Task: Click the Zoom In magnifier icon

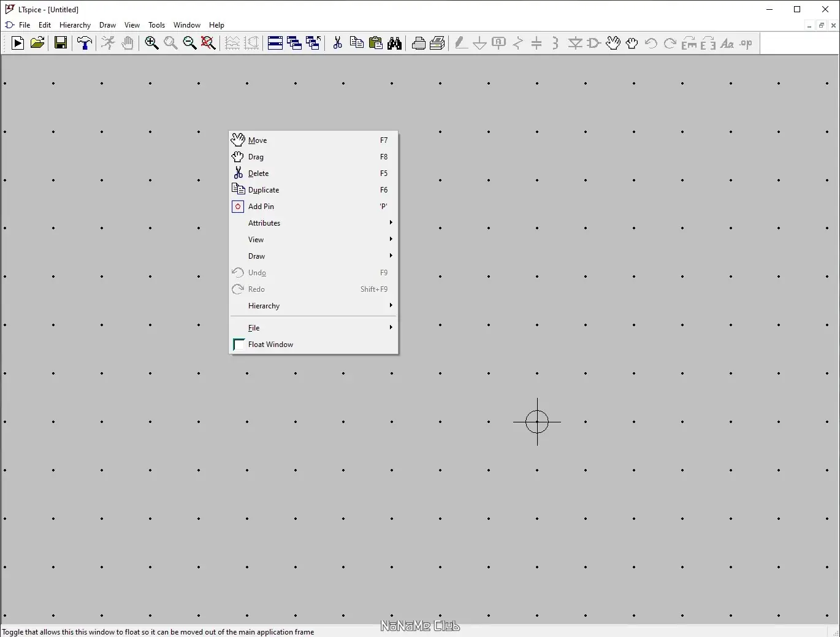Action: (151, 43)
